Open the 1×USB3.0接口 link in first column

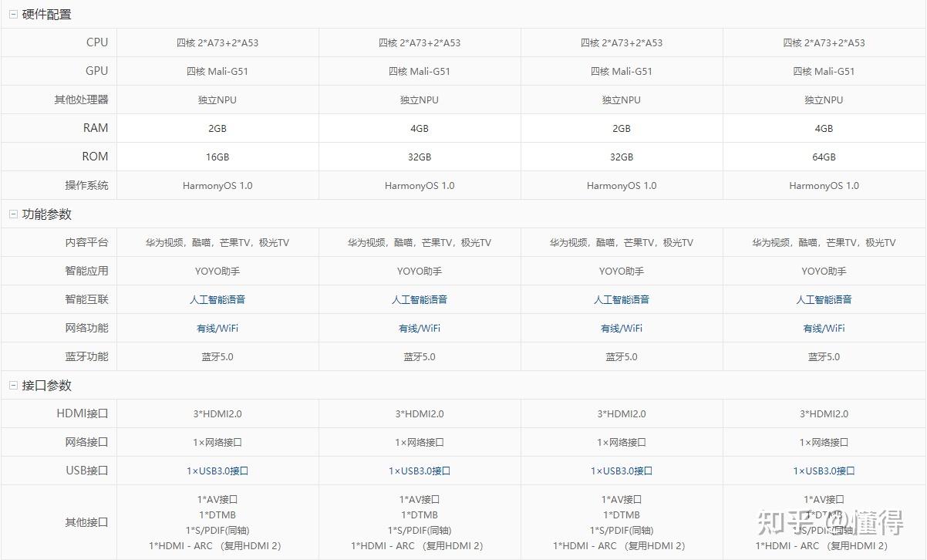(217, 471)
